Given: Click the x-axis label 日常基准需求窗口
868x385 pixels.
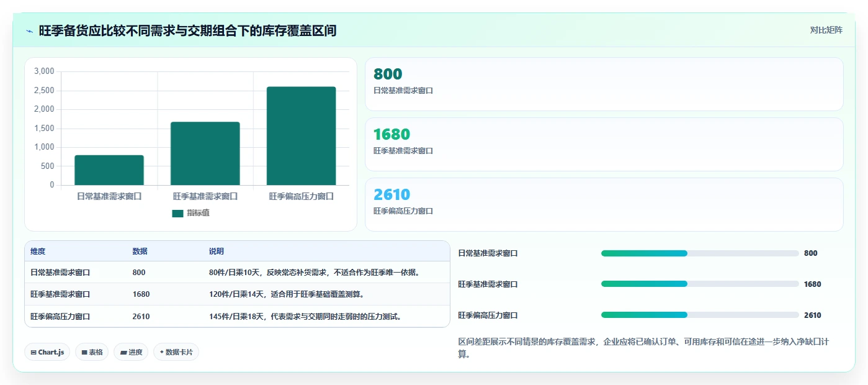Looking at the screenshot, I should (109, 196).
